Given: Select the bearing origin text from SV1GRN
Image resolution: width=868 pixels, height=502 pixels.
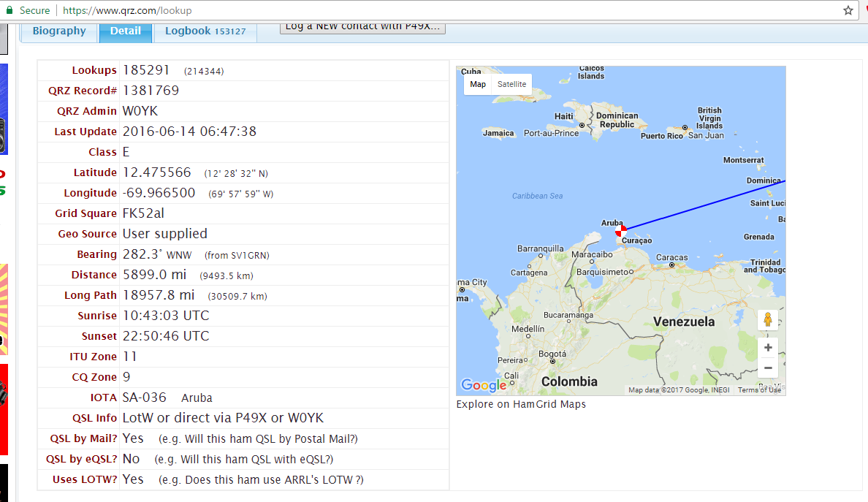Looking at the screenshot, I should 237,255.
